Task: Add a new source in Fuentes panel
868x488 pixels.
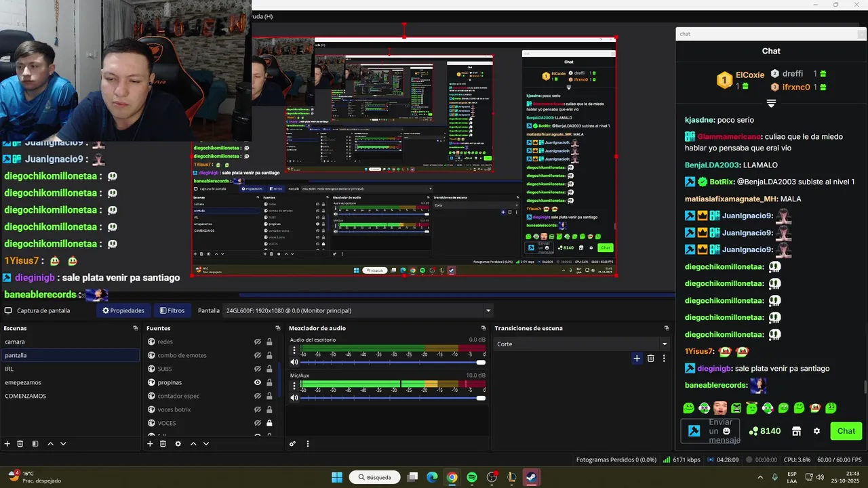Action: 150,444
